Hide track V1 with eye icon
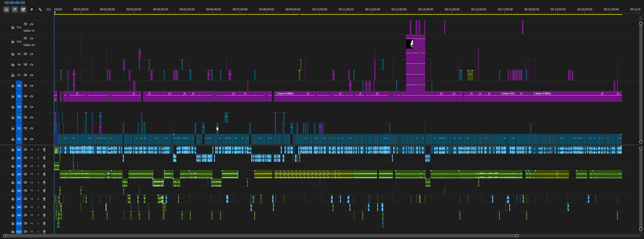The height and width of the screenshot is (239, 644). pyautogui.click(x=32, y=139)
